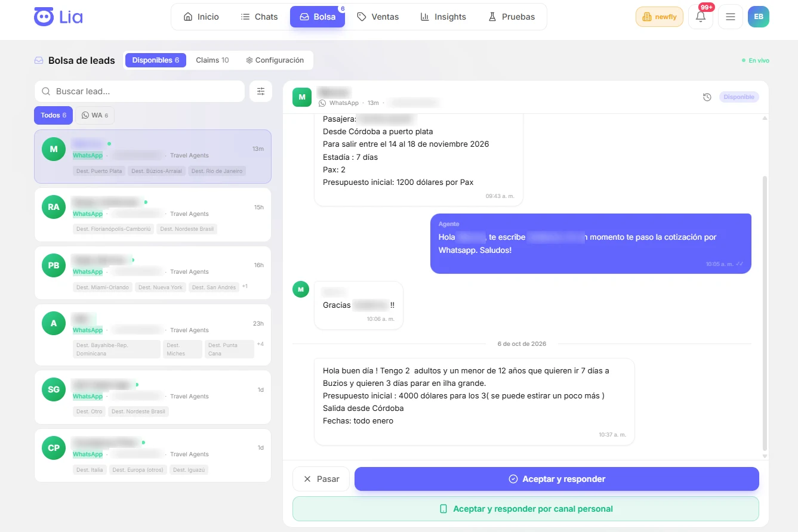Filter leads by Todos 6
This screenshot has width=798, height=532.
tap(54, 115)
